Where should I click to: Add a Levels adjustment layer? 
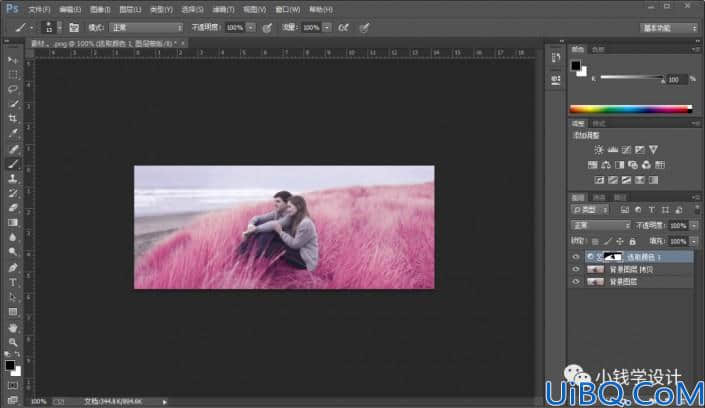click(612, 150)
